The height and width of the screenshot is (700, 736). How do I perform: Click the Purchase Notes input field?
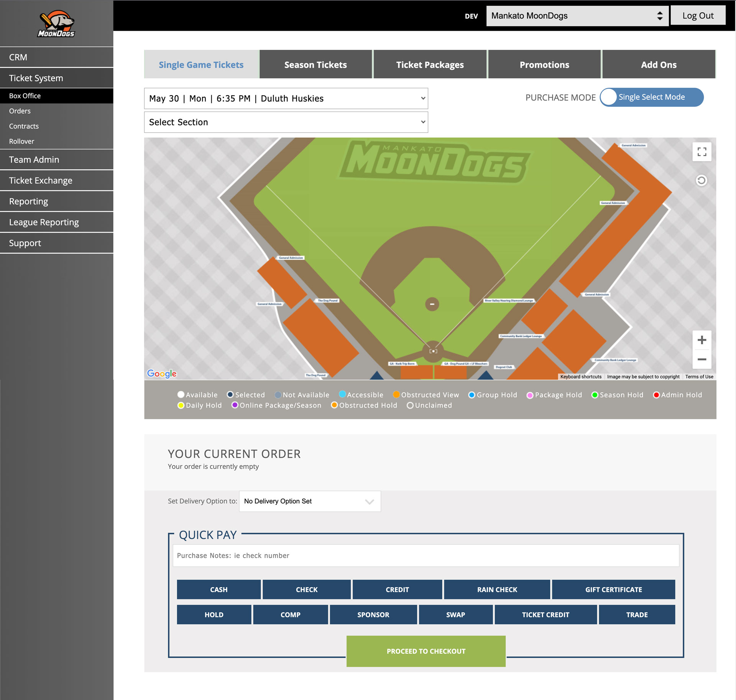(x=426, y=555)
